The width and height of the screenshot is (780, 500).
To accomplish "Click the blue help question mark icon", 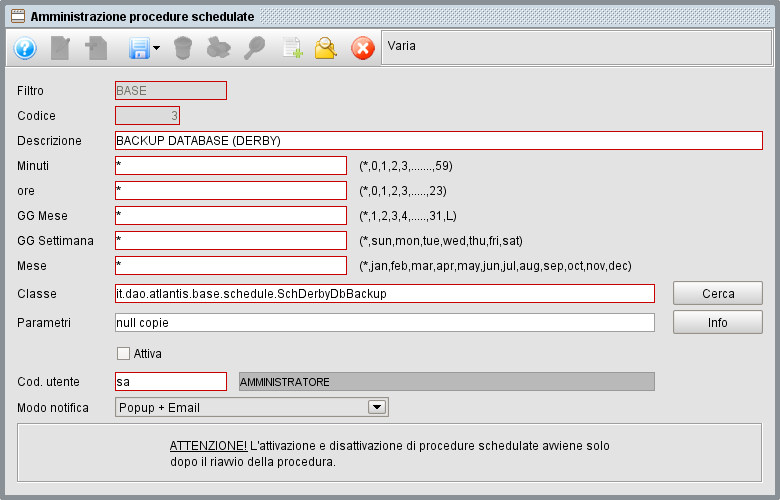I will (x=25, y=47).
